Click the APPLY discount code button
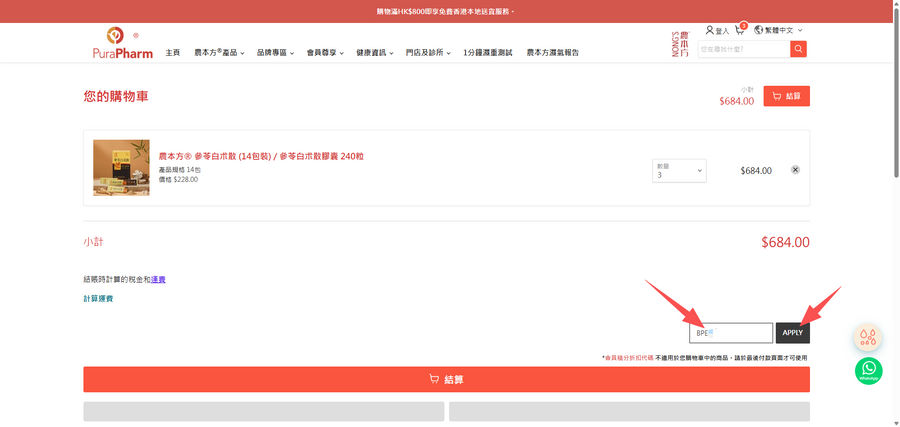This screenshot has width=900, height=427. [x=793, y=333]
